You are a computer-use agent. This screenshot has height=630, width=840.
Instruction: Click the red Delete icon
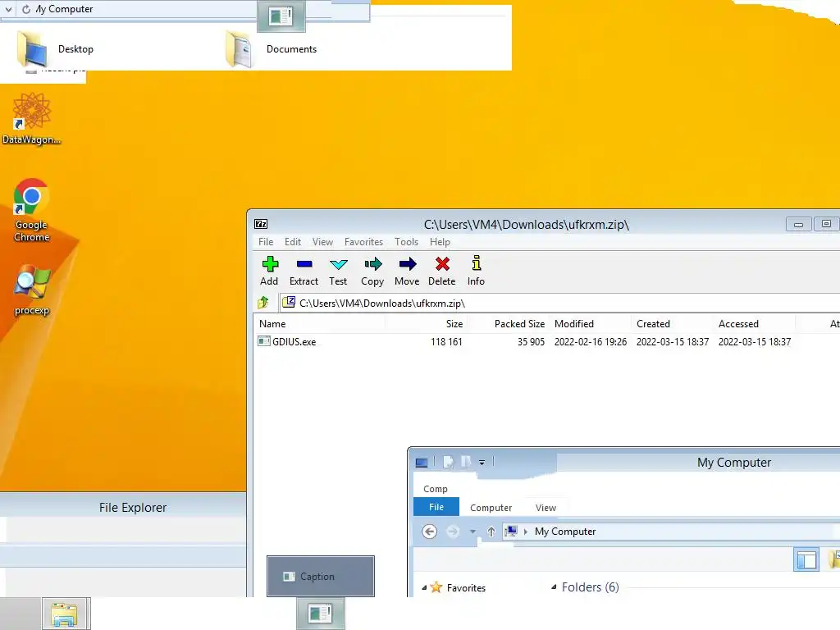(x=442, y=271)
